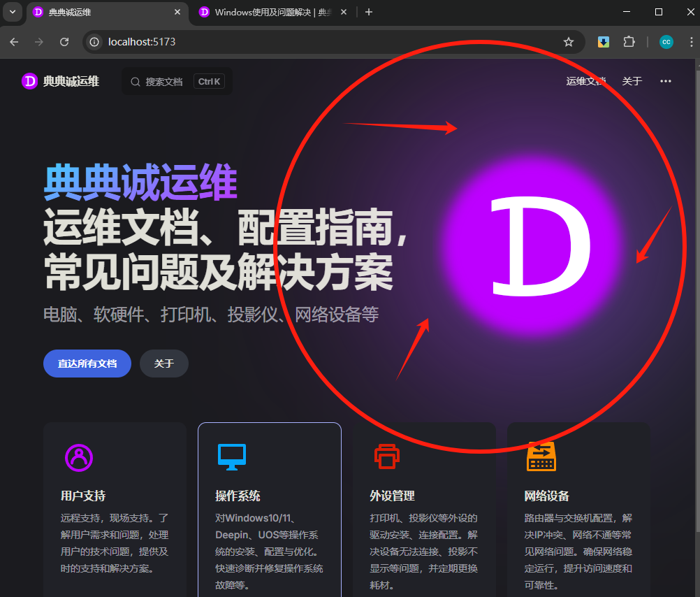This screenshot has height=597, width=700.
Task: Open the 搜索文档 search box
Action: [177, 81]
